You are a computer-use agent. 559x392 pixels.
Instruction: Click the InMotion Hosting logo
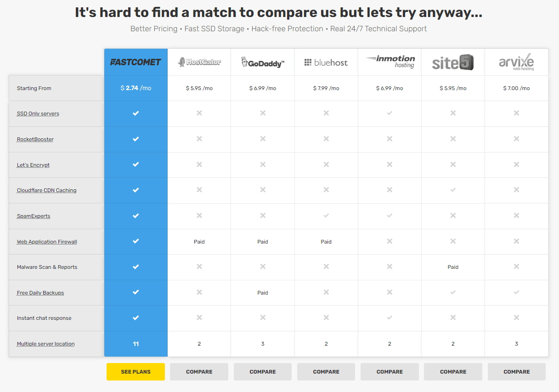coord(390,61)
